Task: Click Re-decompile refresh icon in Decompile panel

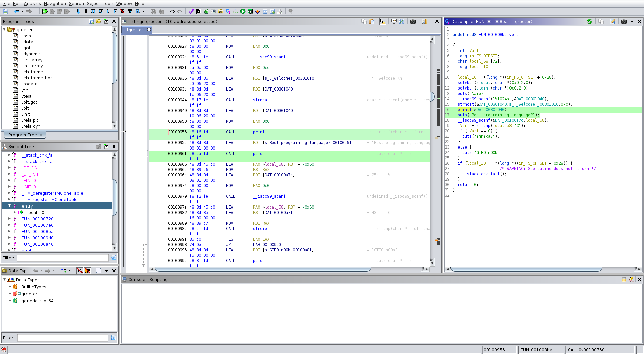Action: pos(590,21)
